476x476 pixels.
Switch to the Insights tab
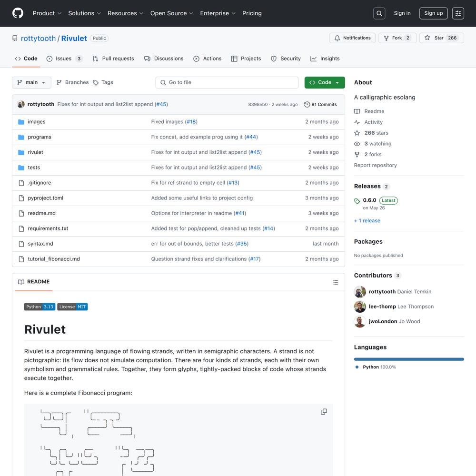point(325,59)
